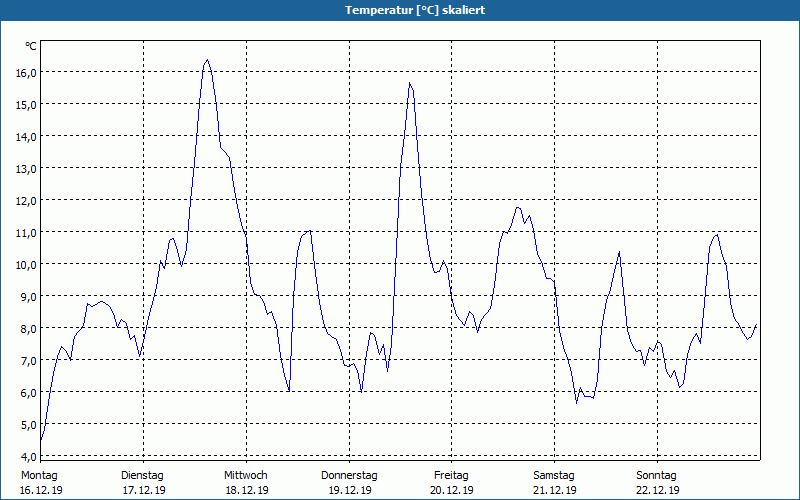The height and width of the screenshot is (500, 800).
Task: Click the Donnerstag day label
Action: [349, 476]
